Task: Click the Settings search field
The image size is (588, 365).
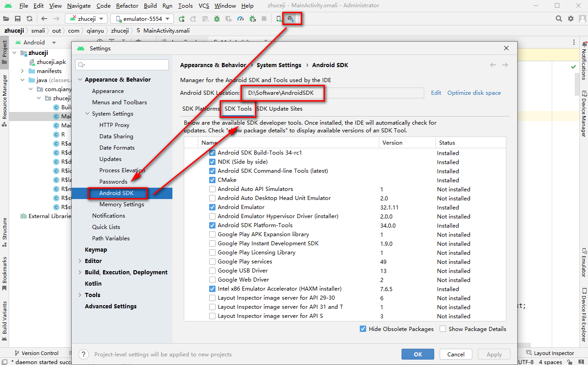Action: tap(122, 64)
